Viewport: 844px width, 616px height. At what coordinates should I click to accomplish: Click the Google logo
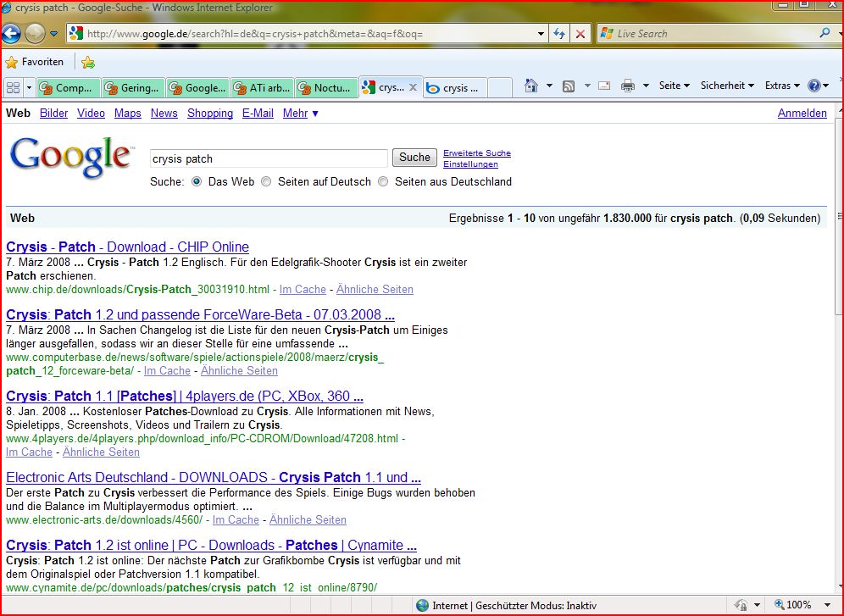point(70,157)
